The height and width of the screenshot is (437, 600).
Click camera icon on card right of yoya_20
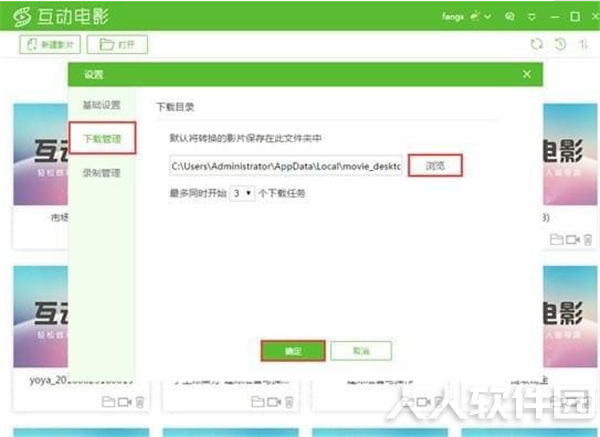[274, 402]
